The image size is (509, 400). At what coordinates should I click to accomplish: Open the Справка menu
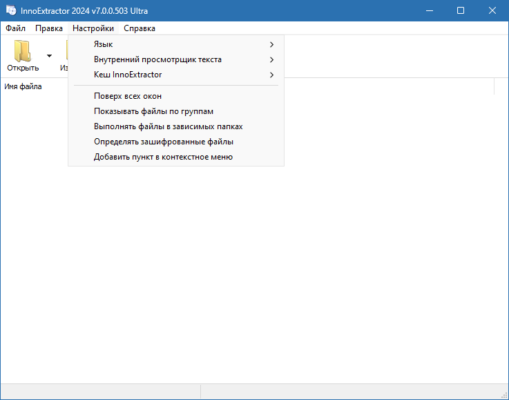[139, 28]
